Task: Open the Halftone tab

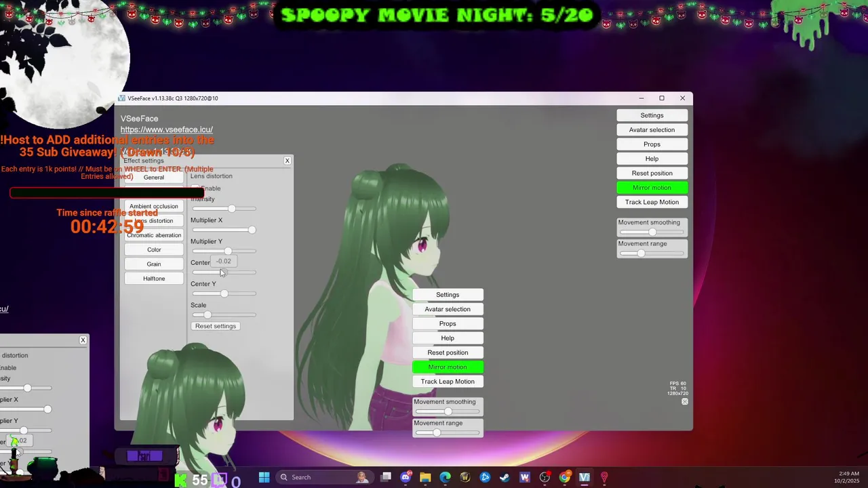Action: click(154, 279)
